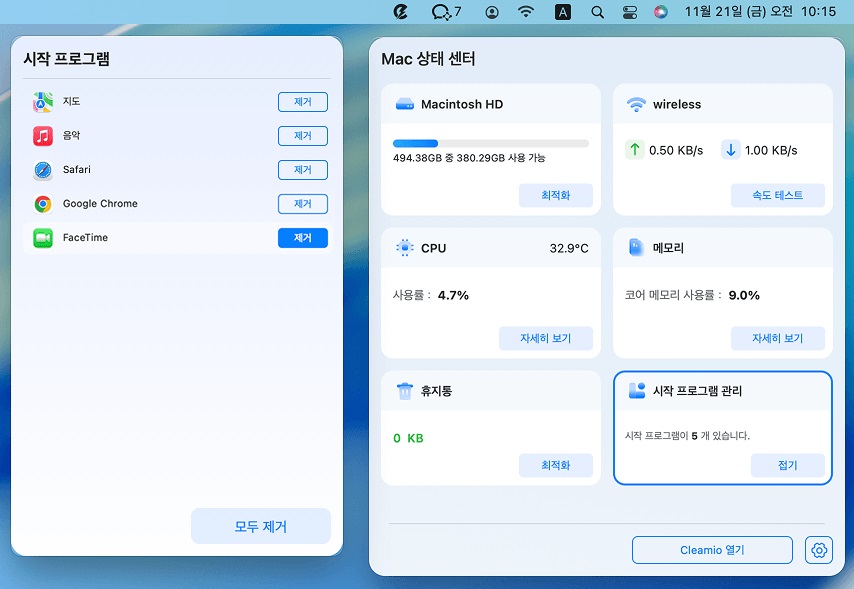This screenshot has height=589, width=854.
Task: Click 모두 제거 to remove all startup programs
Action: click(x=261, y=526)
